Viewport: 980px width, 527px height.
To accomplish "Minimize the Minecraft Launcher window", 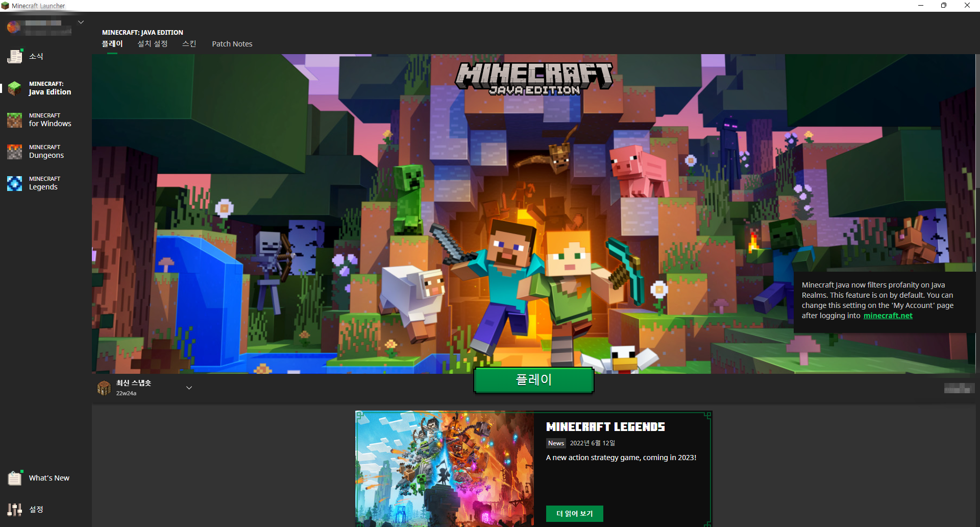I will [921, 6].
